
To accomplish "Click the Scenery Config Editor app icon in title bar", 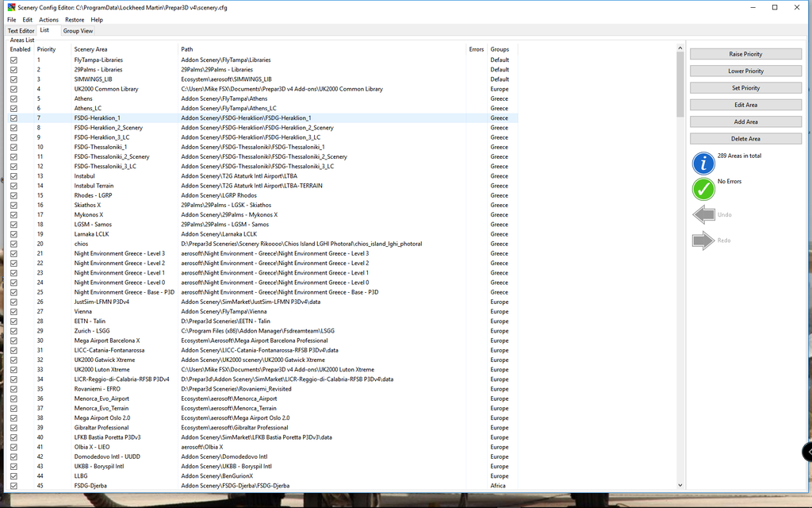I will pos(11,7).
